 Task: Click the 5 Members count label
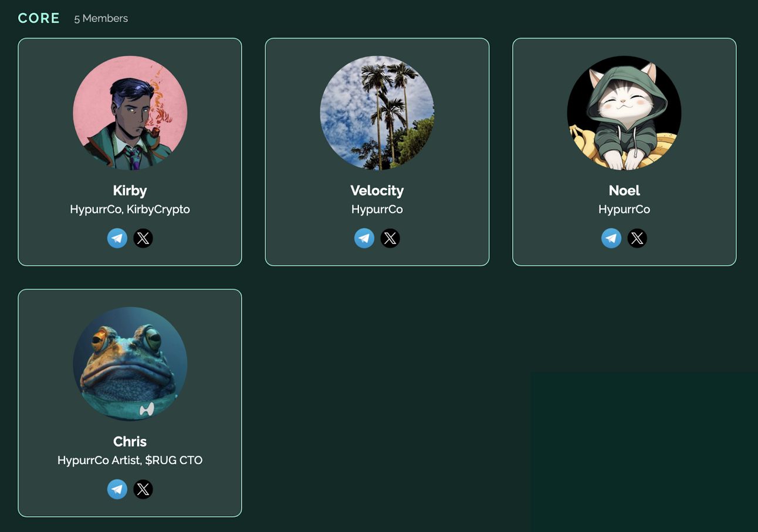101,19
